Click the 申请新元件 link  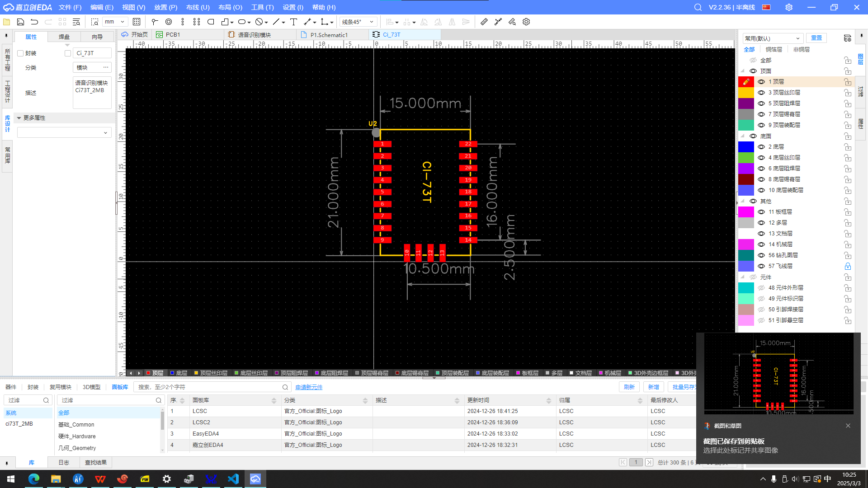click(x=309, y=387)
